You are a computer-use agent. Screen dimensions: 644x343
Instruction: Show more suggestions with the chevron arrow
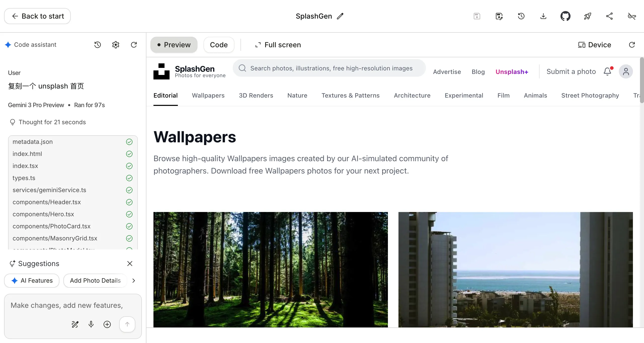click(x=134, y=281)
